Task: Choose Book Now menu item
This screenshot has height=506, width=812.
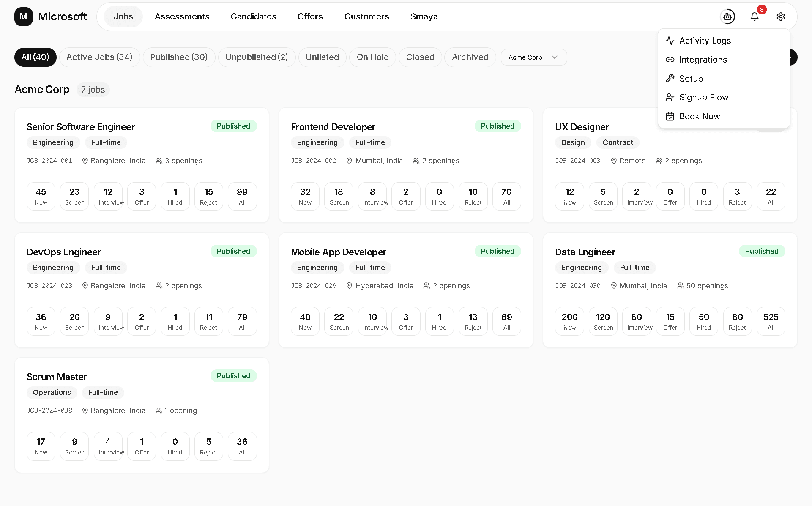Action: [x=724, y=116]
